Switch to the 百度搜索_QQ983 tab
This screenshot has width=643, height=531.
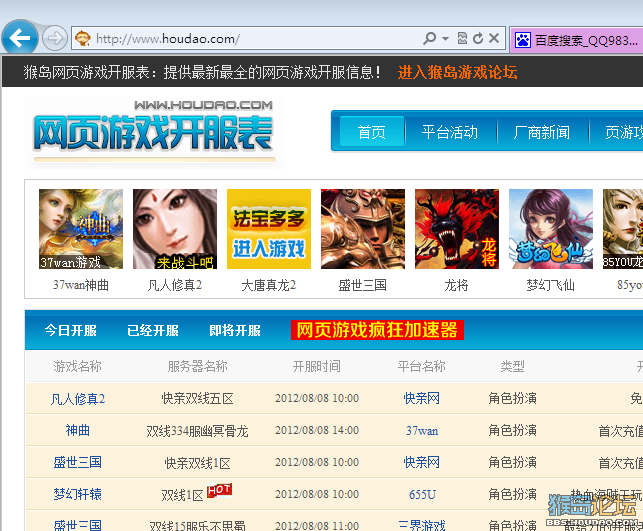coord(577,40)
